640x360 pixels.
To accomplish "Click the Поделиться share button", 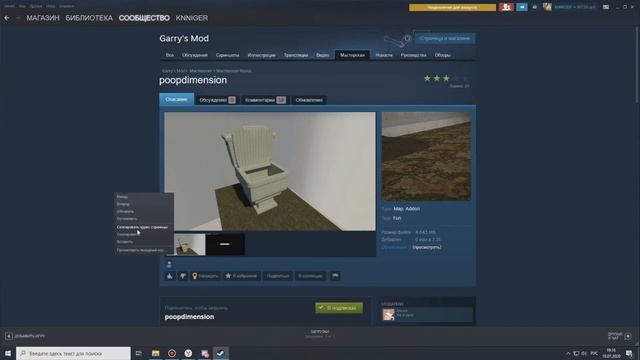I will coord(278,276).
